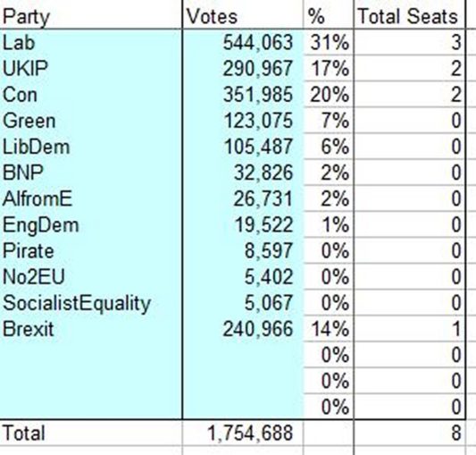Click the UKIP votes cell 290,967

click(243, 69)
